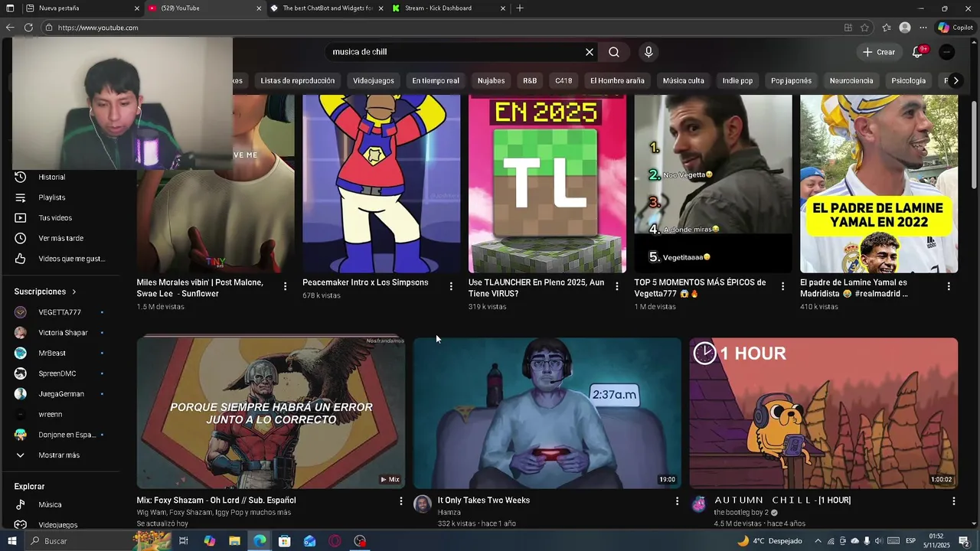Clear the search text with the X
Viewport: 980px width, 551px height.
click(x=590, y=52)
